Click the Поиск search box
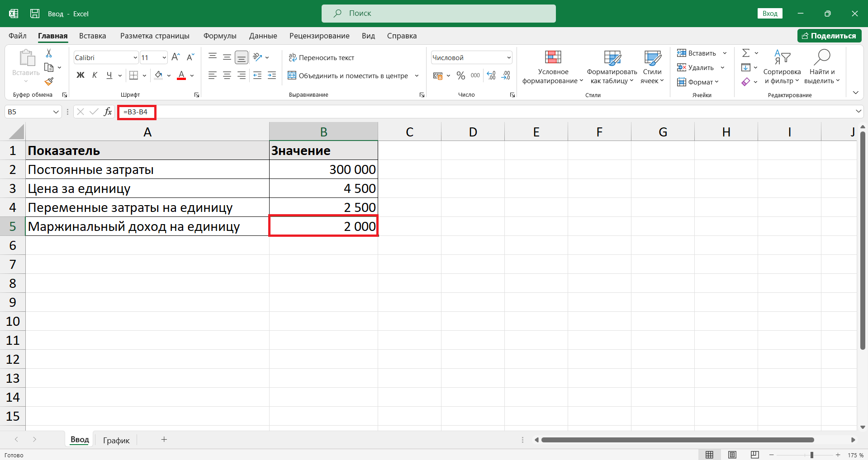Image resolution: width=868 pixels, height=460 pixels. 438,14
